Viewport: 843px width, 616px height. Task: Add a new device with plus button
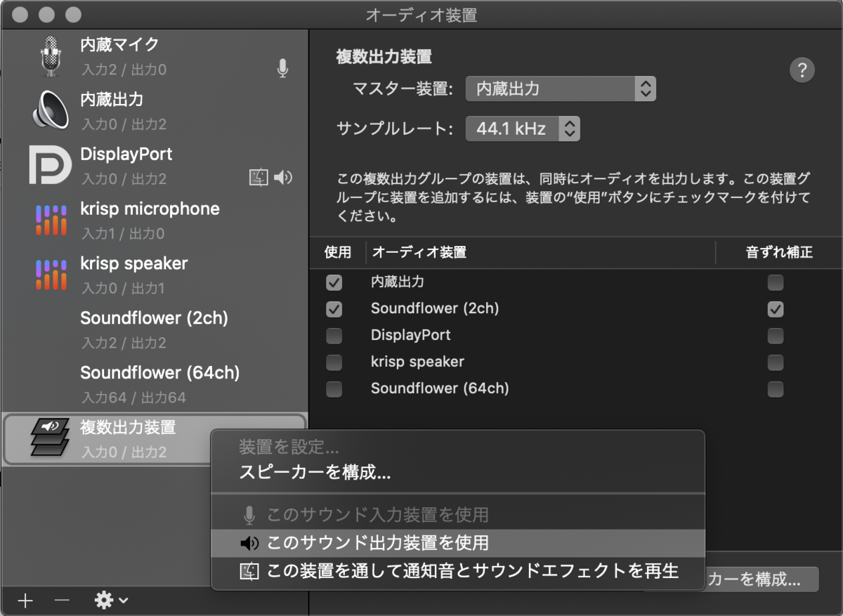pyautogui.click(x=25, y=601)
